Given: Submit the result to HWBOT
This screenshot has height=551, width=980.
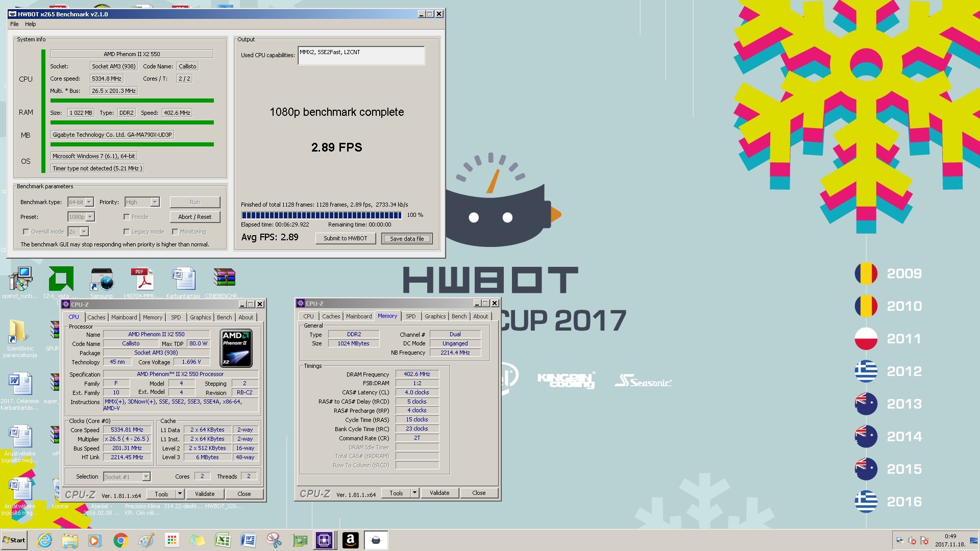Looking at the screenshot, I should click(x=346, y=238).
